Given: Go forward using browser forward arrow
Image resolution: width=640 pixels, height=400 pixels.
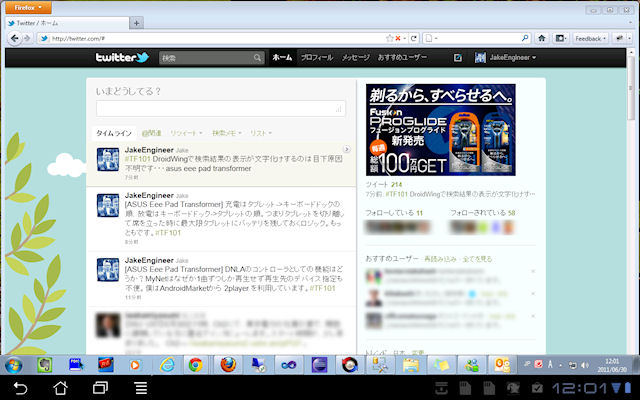Looking at the screenshot, I should 27,38.
